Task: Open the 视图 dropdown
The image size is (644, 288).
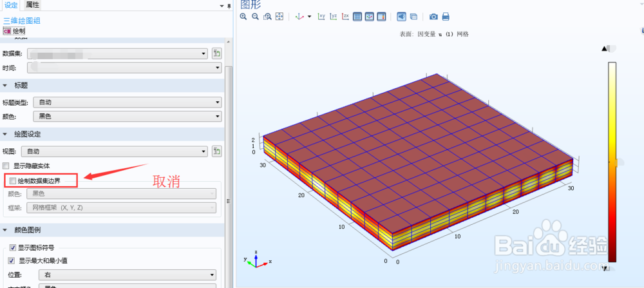Action: 115,151
